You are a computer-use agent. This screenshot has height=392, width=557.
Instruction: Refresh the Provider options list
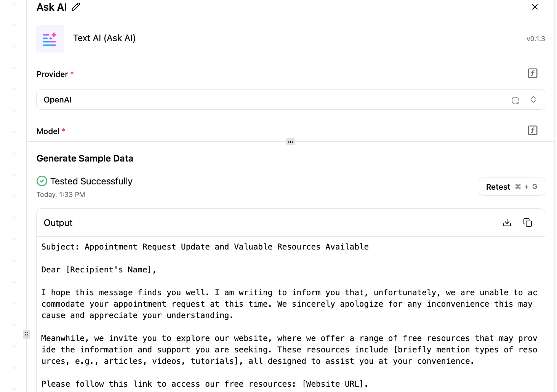515,100
